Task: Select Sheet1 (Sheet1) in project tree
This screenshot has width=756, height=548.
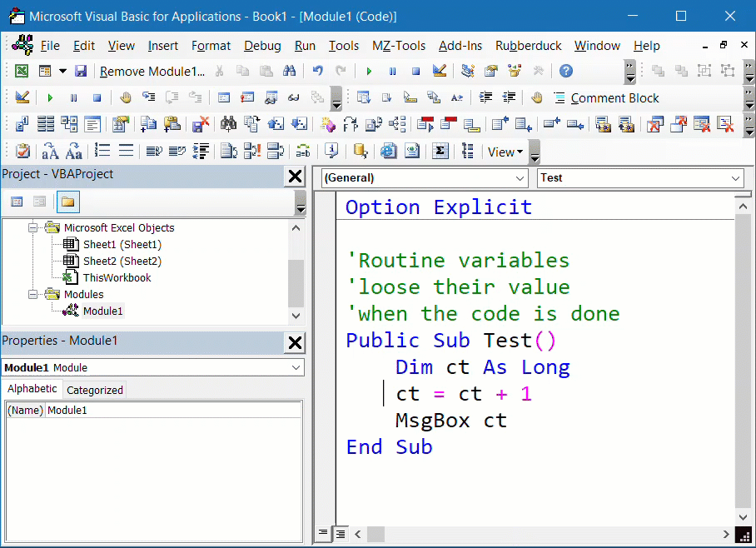Action: [x=122, y=244]
